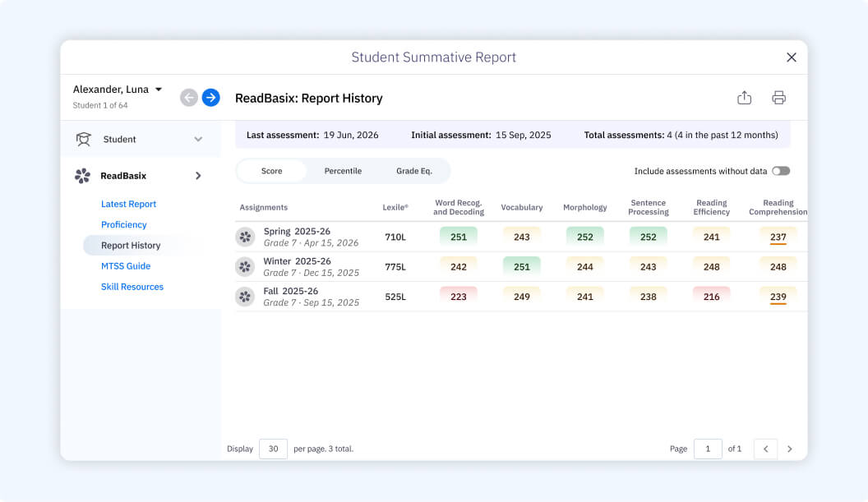This screenshot has height=502, width=868.
Task: Click the Winter Morphology score 244
Action: point(584,267)
